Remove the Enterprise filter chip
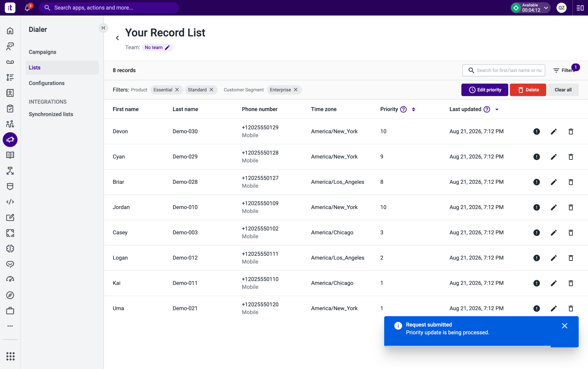The image size is (588, 369). point(296,90)
